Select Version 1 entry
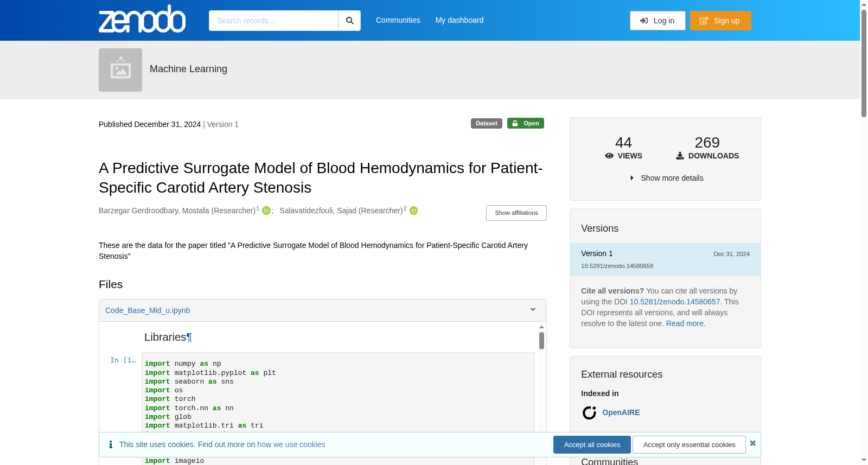868x465 pixels. tap(665, 259)
